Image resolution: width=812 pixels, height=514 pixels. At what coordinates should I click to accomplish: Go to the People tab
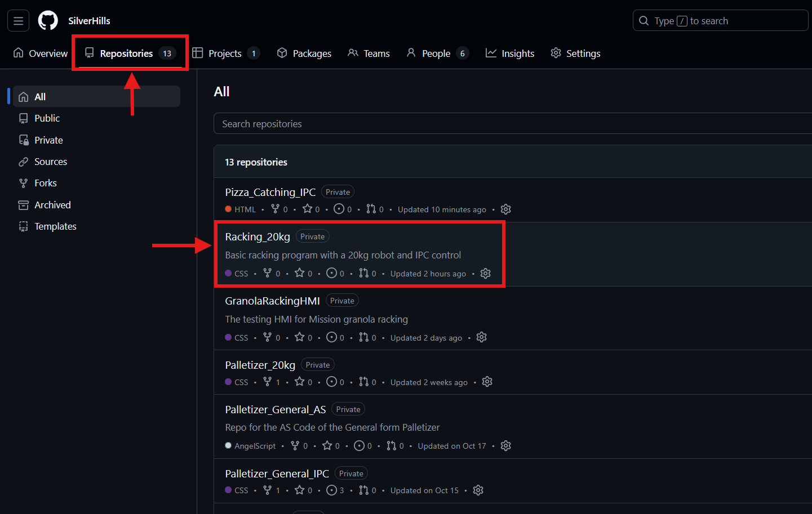click(x=437, y=53)
